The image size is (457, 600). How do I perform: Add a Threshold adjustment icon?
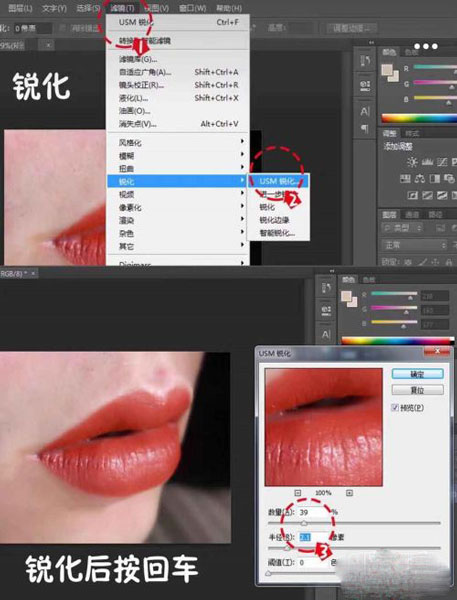point(442,196)
